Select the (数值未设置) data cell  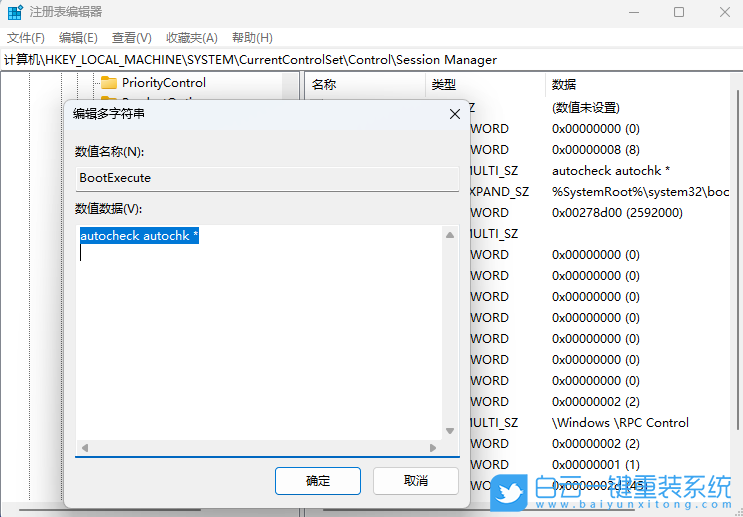tap(586, 108)
